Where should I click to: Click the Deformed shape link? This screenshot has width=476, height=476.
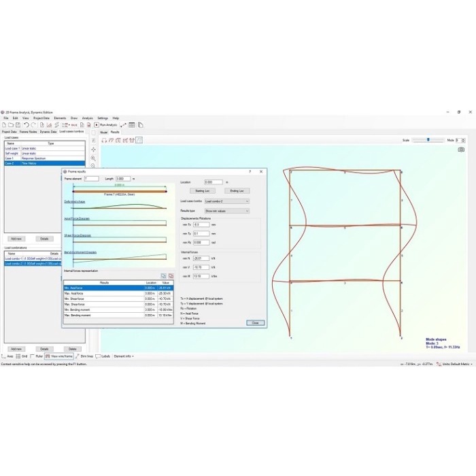click(75, 201)
